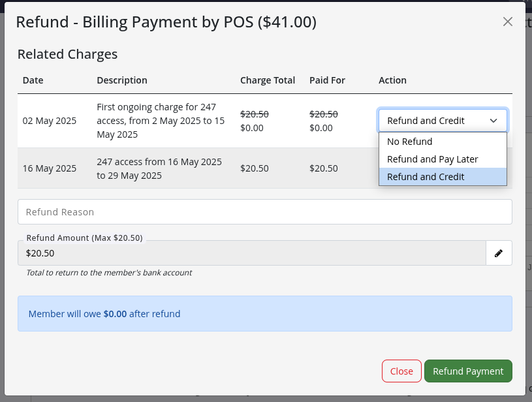
Task: Select the 02 May 2025 charge date
Action: [50, 121]
